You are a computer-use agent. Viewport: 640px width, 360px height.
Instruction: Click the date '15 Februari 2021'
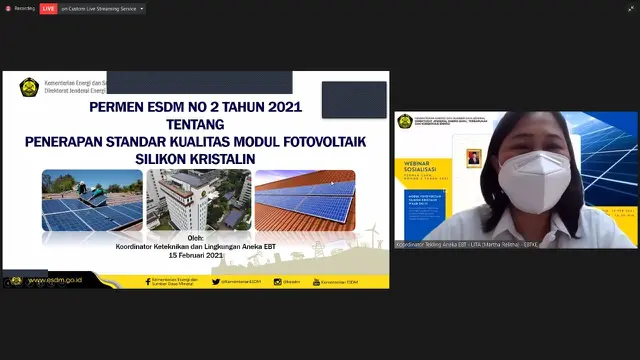coord(196,255)
